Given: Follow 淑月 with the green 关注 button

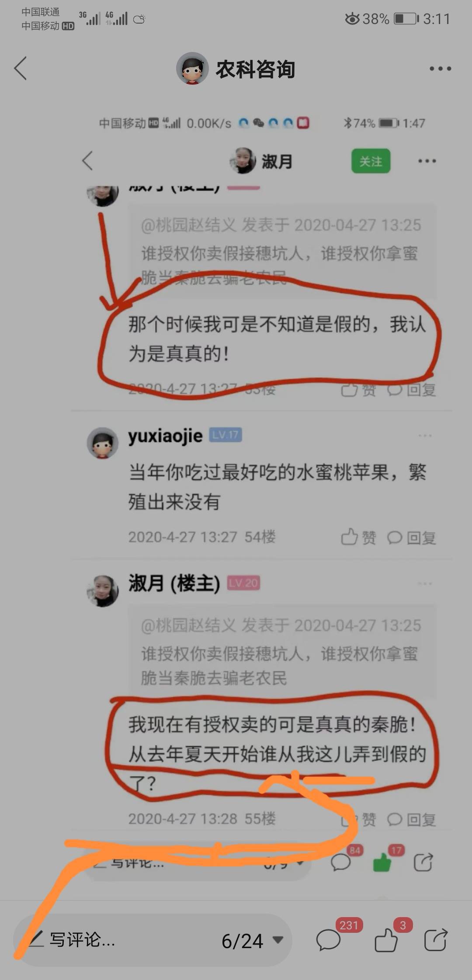Looking at the screenshot, I should pyautogui.click(x=371, y=162).
